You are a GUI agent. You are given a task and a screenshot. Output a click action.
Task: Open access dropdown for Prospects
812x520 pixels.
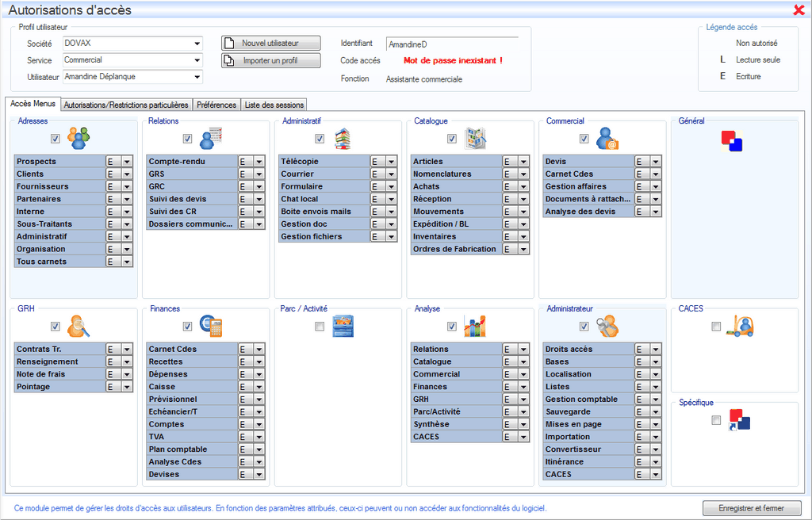[x=127, y=162]
